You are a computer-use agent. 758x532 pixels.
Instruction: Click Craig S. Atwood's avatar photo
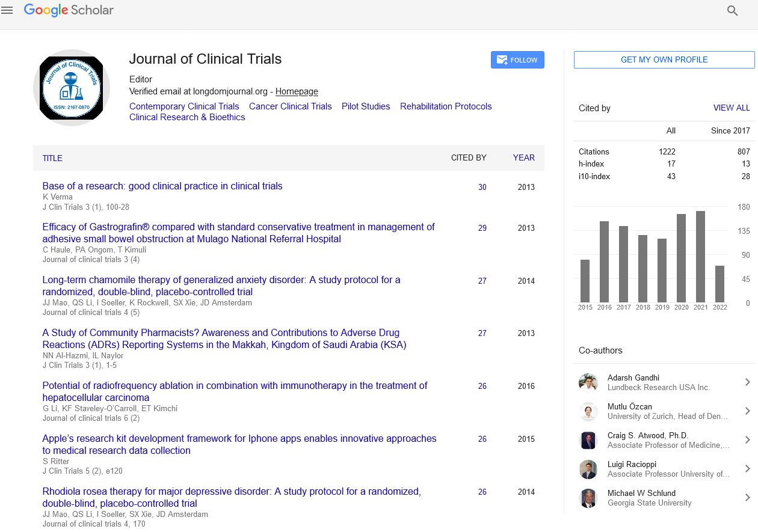(588, 440)
